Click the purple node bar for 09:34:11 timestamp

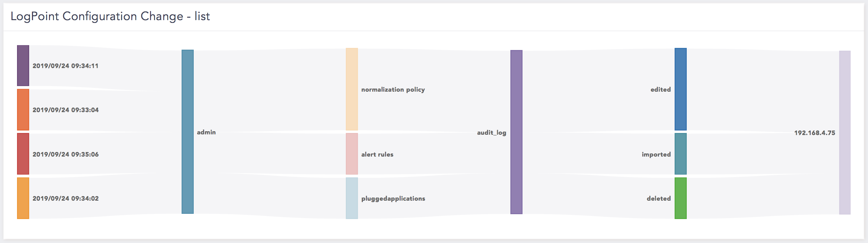[x=23, y=66]
